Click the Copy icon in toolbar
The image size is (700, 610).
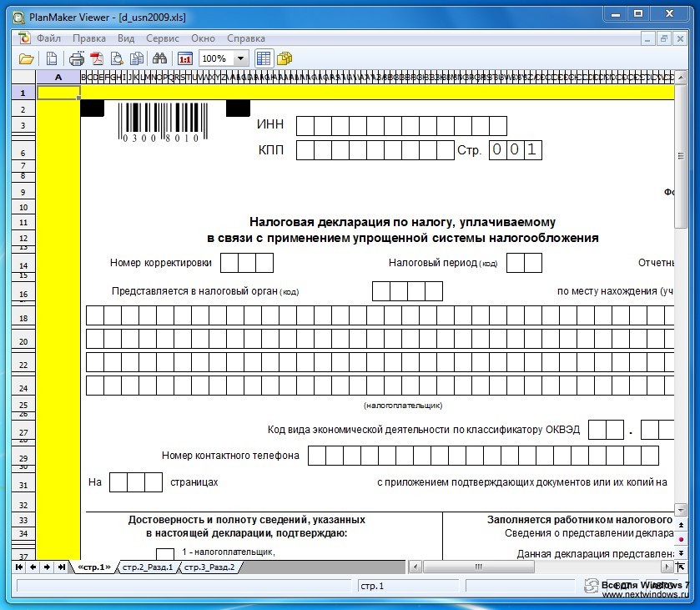136,58
